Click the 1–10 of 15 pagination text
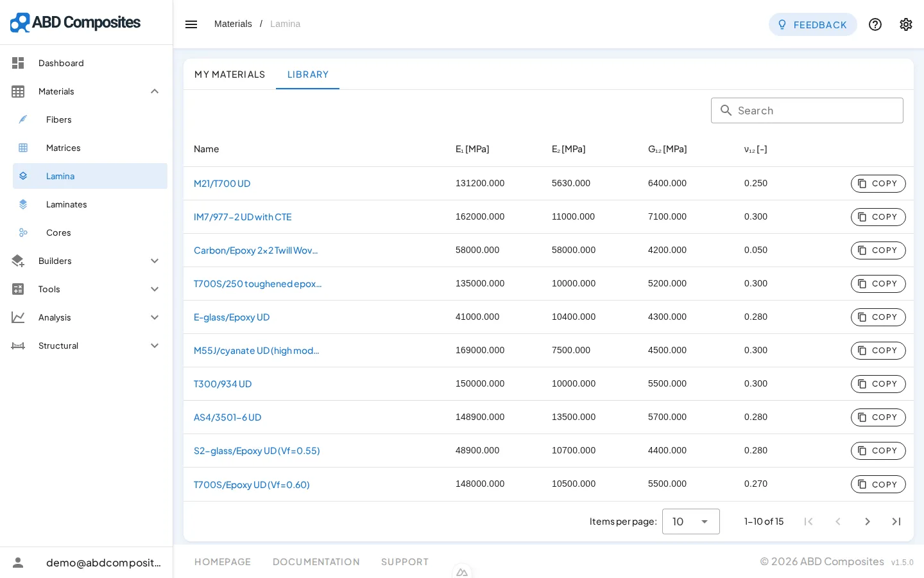 point(764,521)
